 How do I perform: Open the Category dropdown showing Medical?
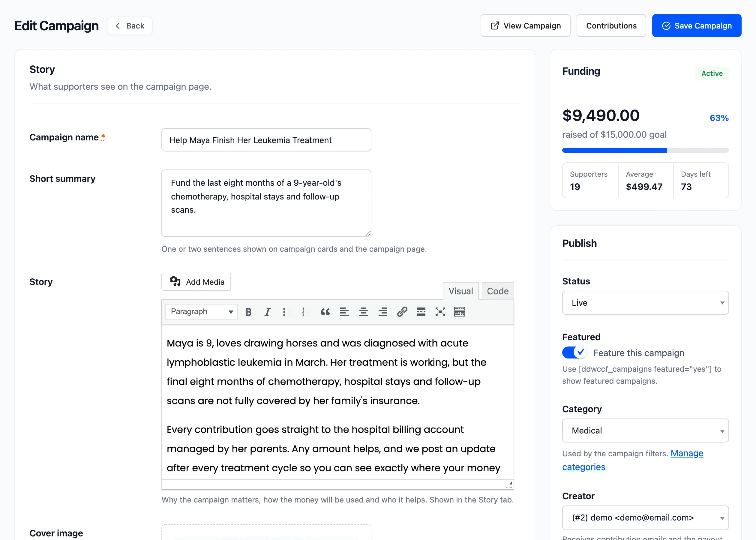point(645,430)
